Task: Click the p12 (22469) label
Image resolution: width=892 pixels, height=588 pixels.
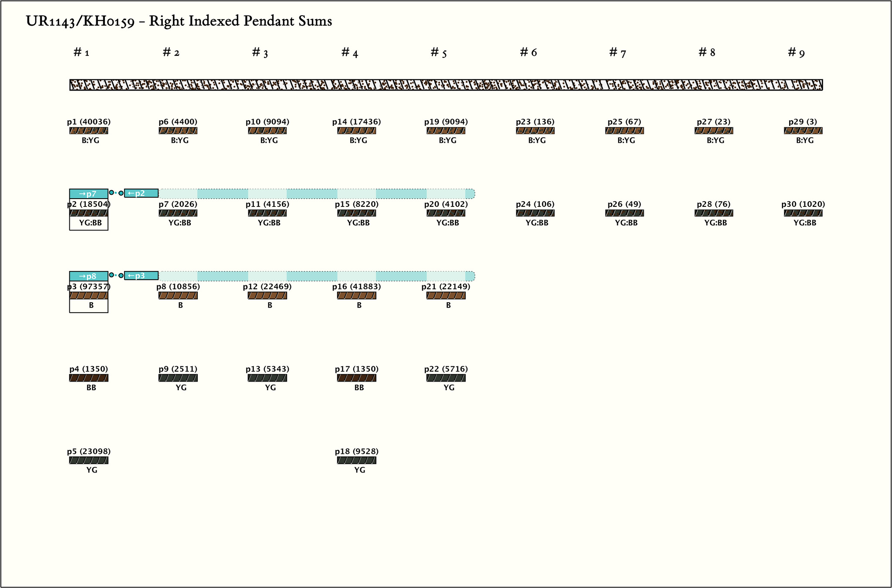Action: click(267, 287)
